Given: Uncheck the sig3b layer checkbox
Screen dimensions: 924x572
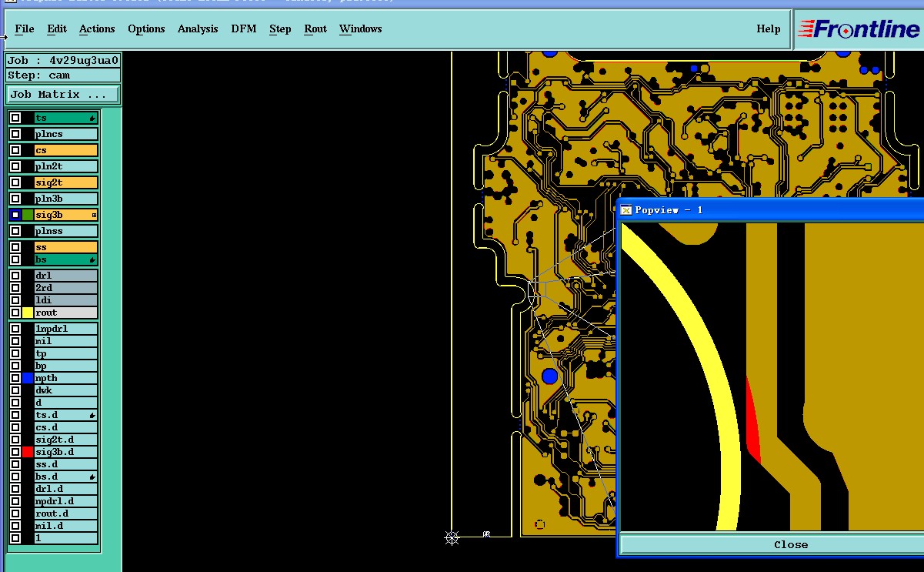Looking at the screenshot, I should [15, 215].
